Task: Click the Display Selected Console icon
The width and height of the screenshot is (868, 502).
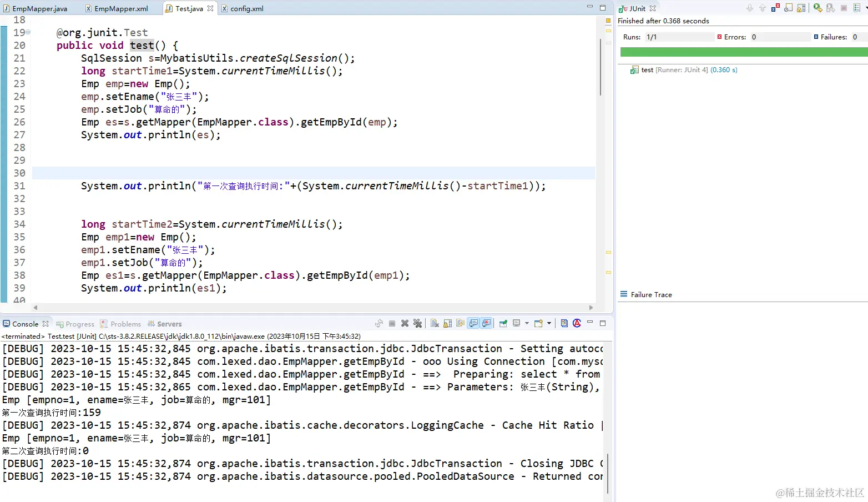Action: click(x=517, y=323)
